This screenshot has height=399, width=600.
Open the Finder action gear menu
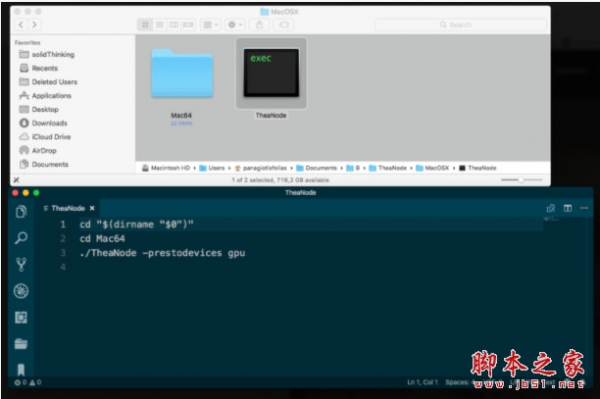235,25
